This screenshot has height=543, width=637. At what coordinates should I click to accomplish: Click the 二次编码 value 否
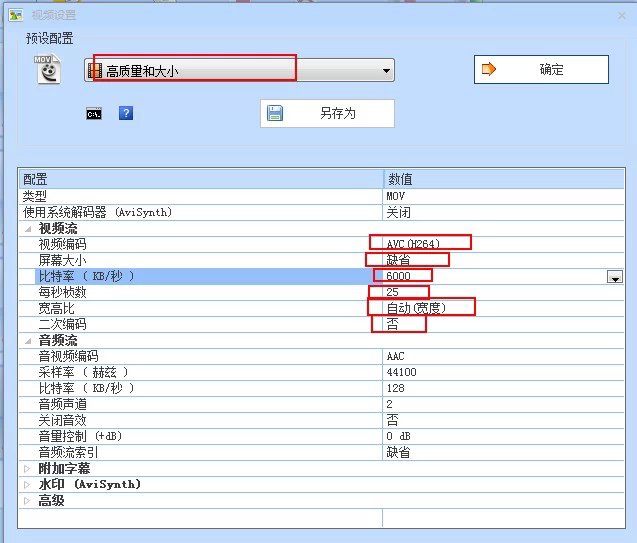pyautogui.click(x=392, y=324)
